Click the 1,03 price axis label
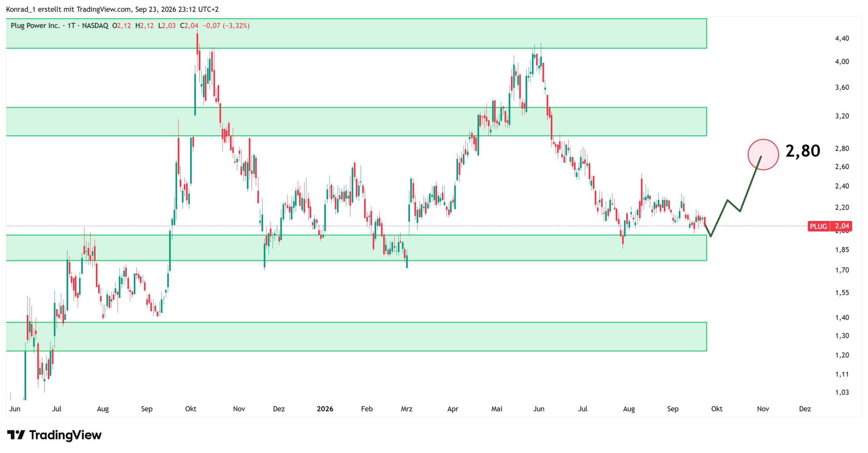 click(842, 392)
